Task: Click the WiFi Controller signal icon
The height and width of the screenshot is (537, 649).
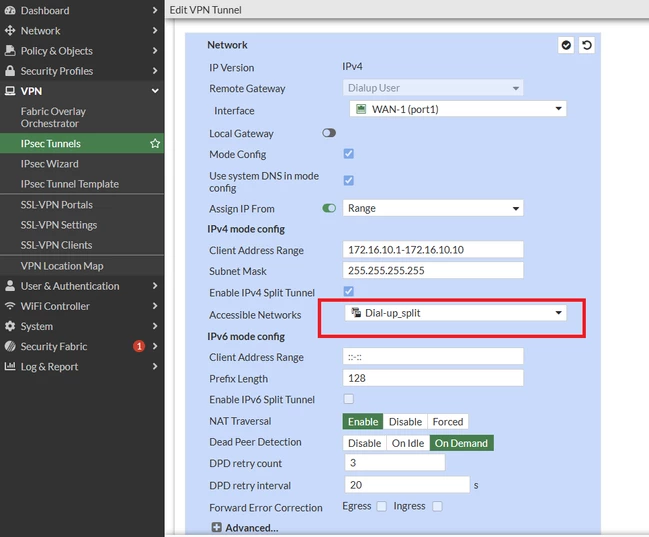Action: (10, 306)
